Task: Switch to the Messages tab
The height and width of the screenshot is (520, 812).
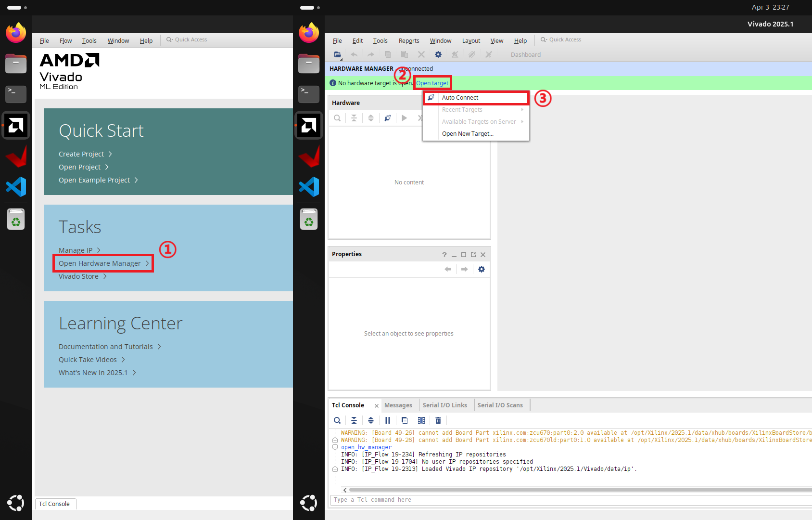Action: pos(398,405)
